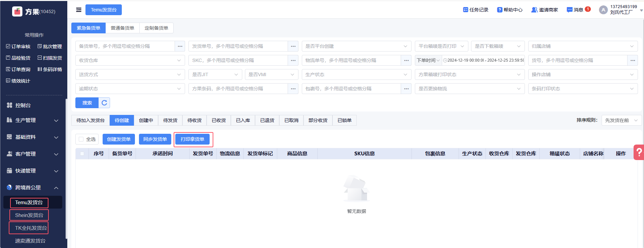Image resolution: width=644 pixels, height=248 pixels.
Task: Toggle the table header row checkbox
Action: click(82, 154)
